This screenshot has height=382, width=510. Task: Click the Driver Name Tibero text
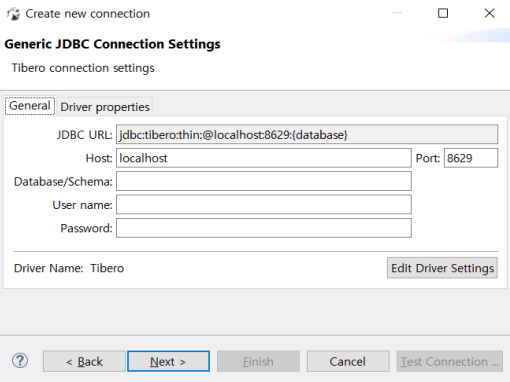(x=69, y=268)
